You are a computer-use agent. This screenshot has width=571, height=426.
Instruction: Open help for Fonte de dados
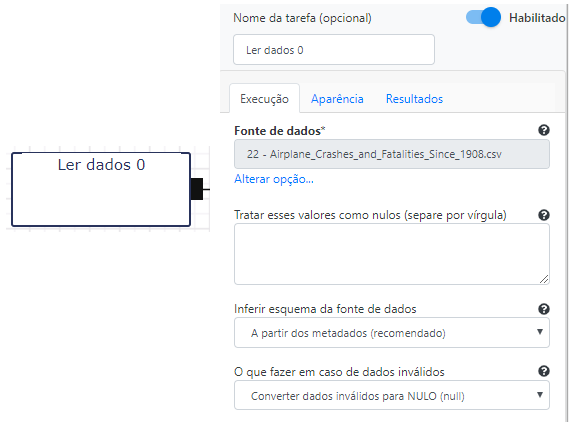(x=544, y=130)
